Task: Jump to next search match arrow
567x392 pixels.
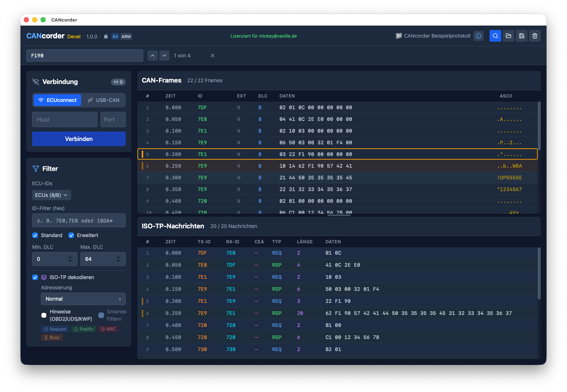Action: coord(164,56)
